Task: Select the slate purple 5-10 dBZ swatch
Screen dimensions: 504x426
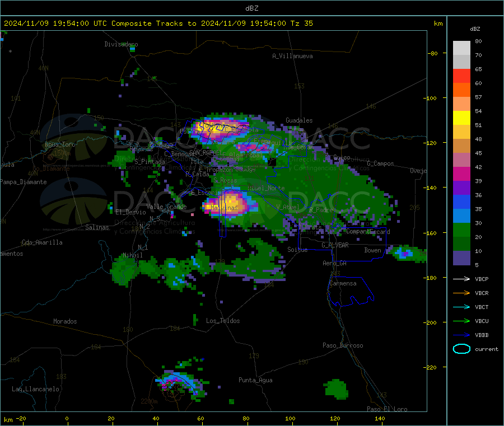Action: (461, 258)
